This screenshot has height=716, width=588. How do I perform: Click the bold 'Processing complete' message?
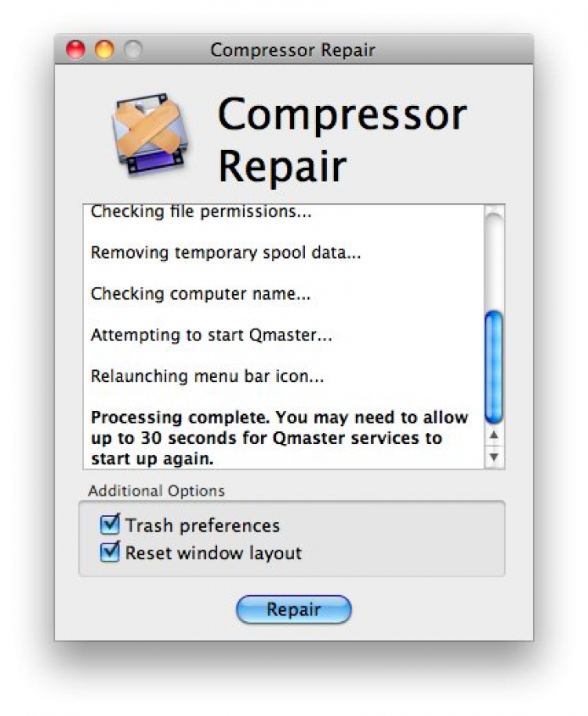[279, 438]
